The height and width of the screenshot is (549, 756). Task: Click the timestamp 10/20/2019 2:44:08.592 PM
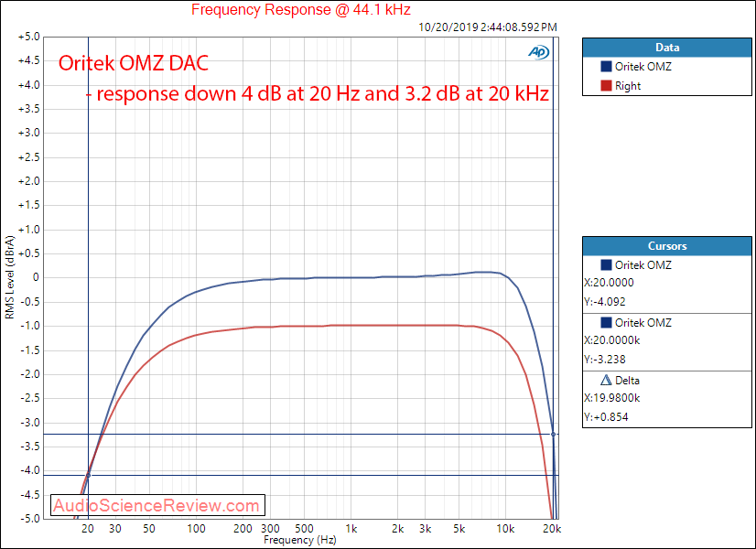pos(488,27)
